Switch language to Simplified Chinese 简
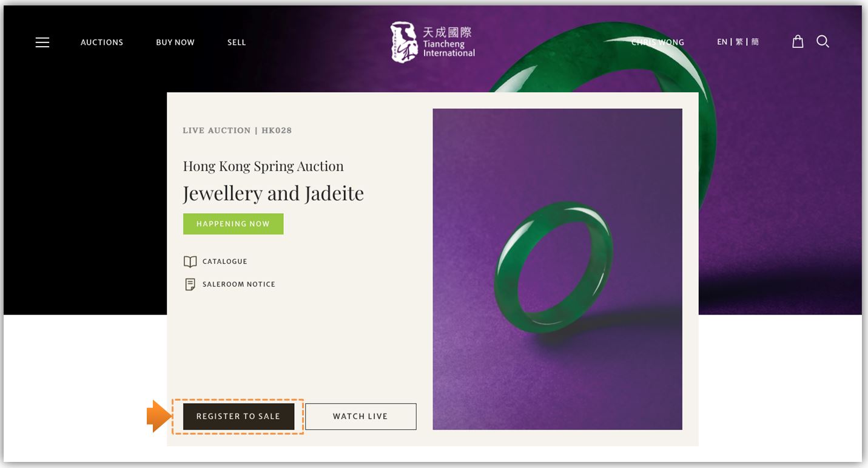This screenshot has height=468, width=868. click(x=755, y=42)
